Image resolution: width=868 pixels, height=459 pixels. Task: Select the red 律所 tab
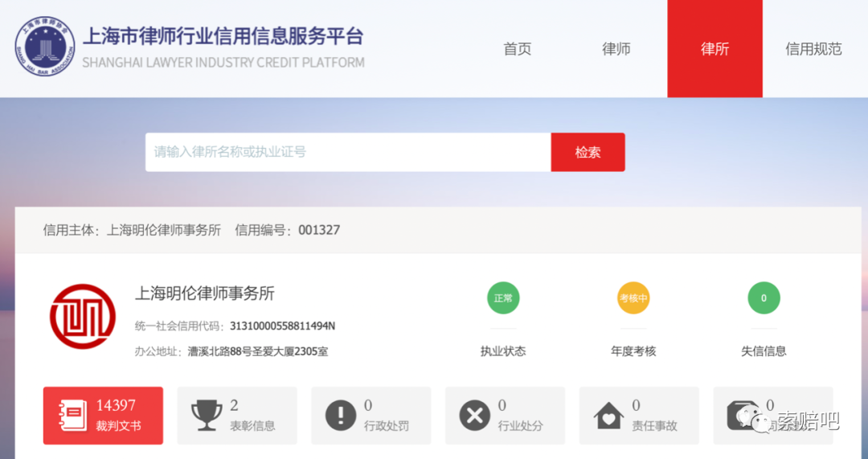714,49
